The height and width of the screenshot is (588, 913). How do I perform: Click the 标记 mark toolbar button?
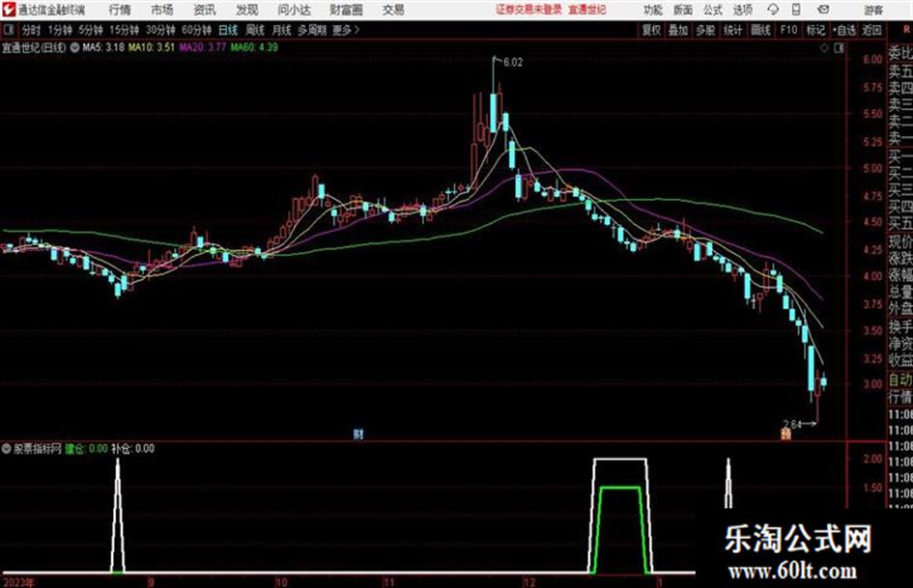815,30
